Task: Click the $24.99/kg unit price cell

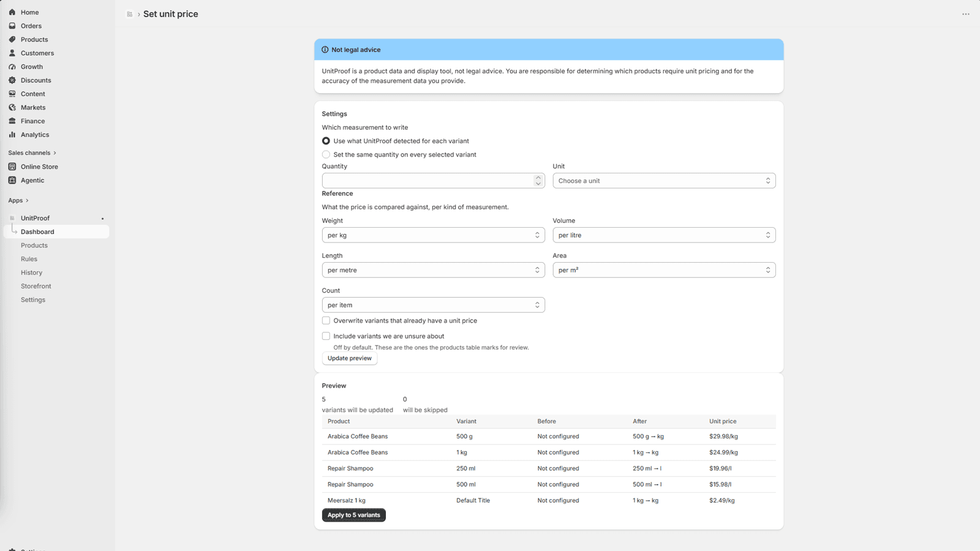Action: 723,452
